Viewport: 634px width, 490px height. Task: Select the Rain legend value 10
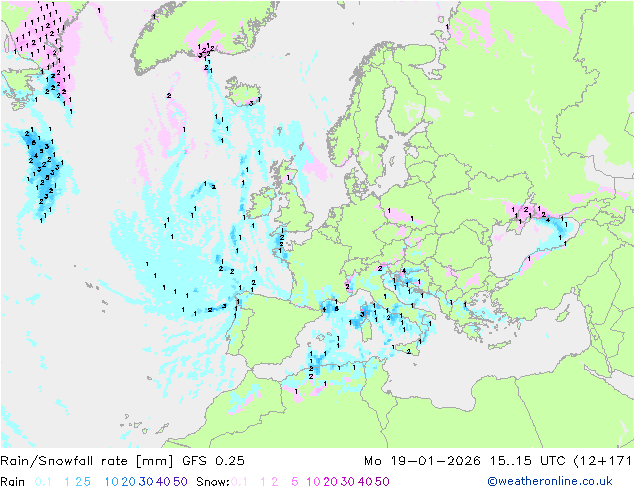point(112,482)
